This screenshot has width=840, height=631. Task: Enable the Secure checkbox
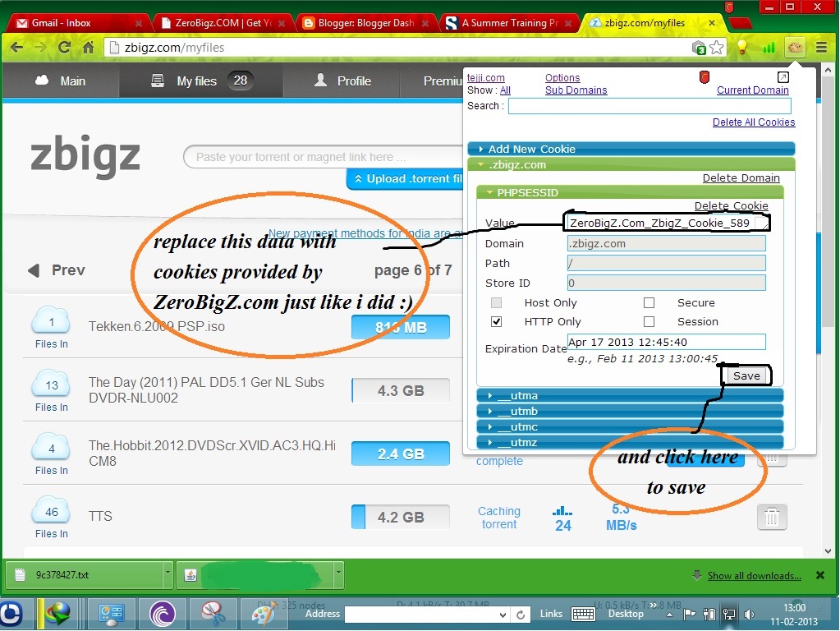tap(649, 302)
